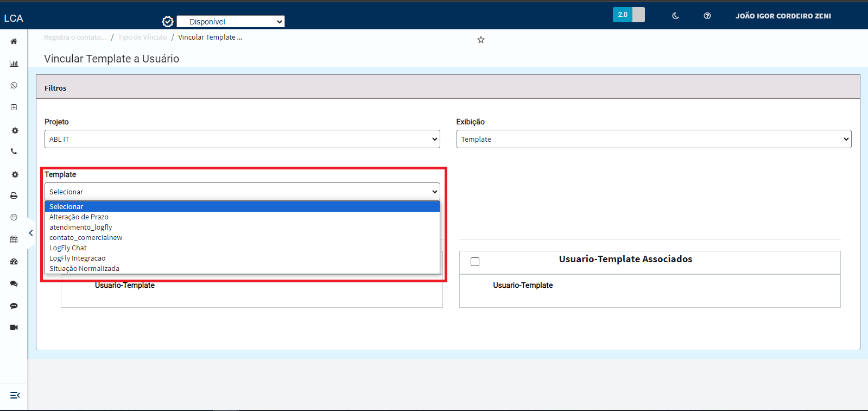Click the Filtros panel header
This screenshot has width=868, height=411.
pyautogui.click(x=448, y=87)
